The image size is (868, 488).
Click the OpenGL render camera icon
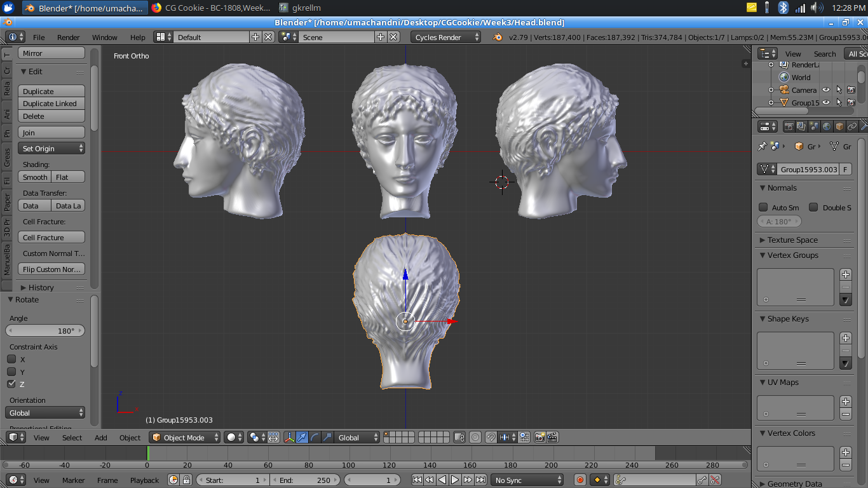point(539,437)
